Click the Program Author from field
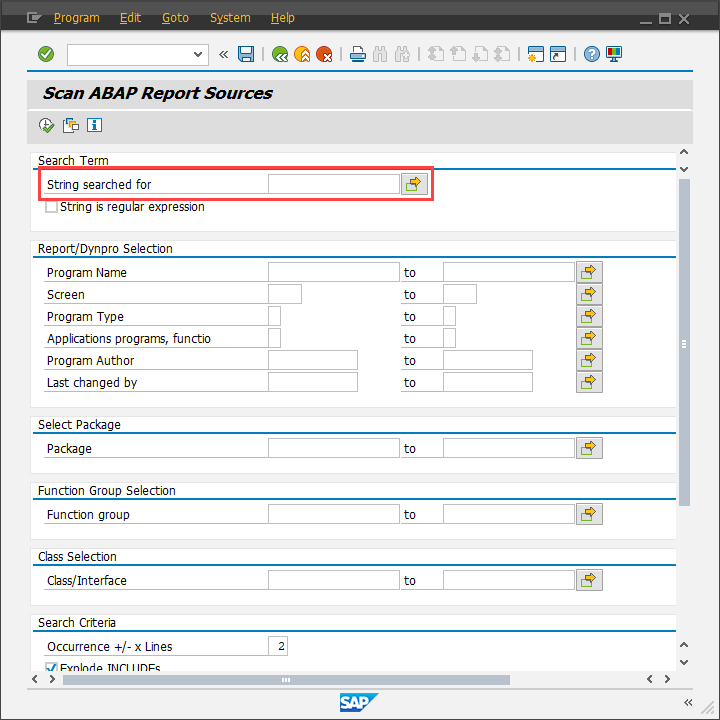The image size is (720, 720). [x=313, y=360]
